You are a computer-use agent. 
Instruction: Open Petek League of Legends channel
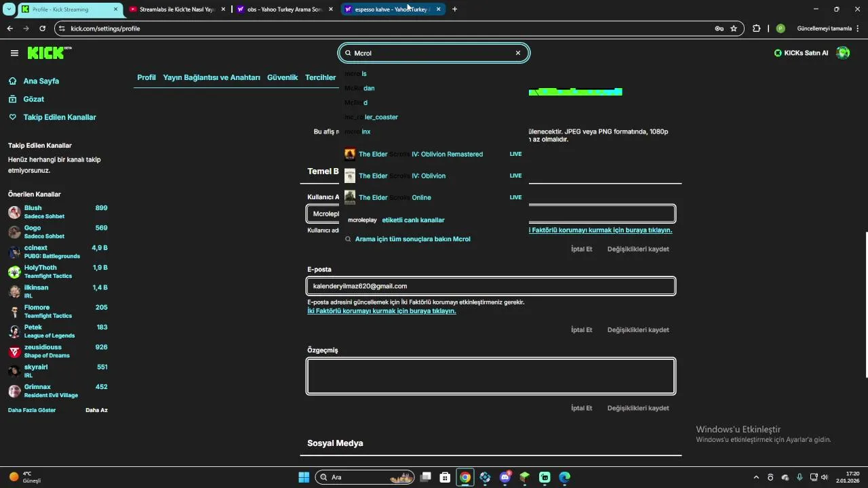click(58, 331)
